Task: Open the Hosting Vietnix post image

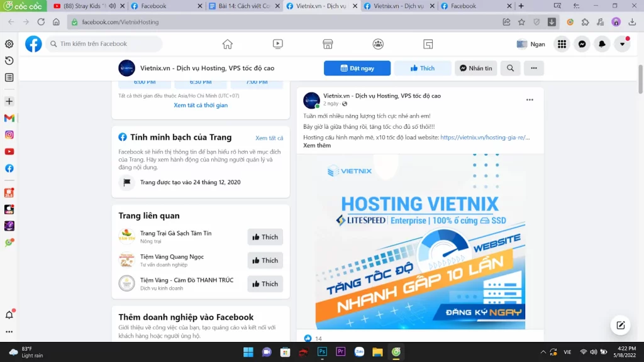Action: click(x=420, y=242)
